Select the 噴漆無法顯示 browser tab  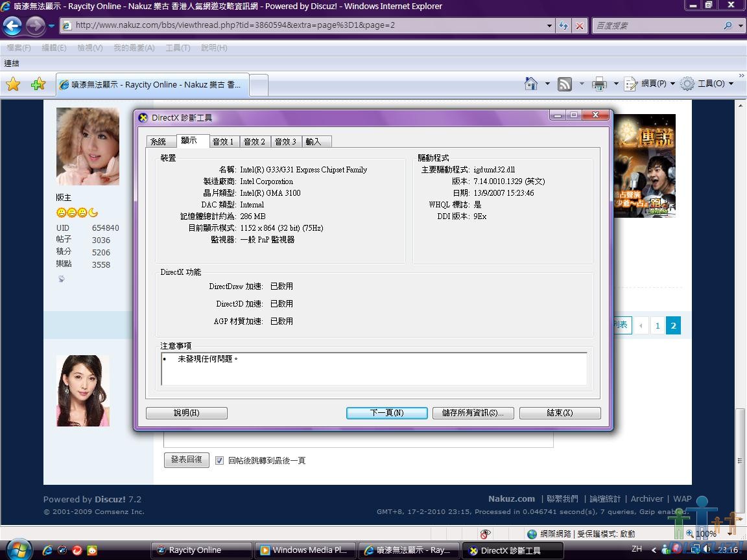tap(152, 85)
